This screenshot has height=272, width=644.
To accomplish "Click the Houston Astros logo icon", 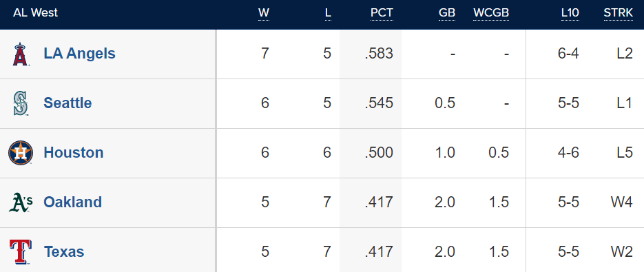I will [21, 153].
